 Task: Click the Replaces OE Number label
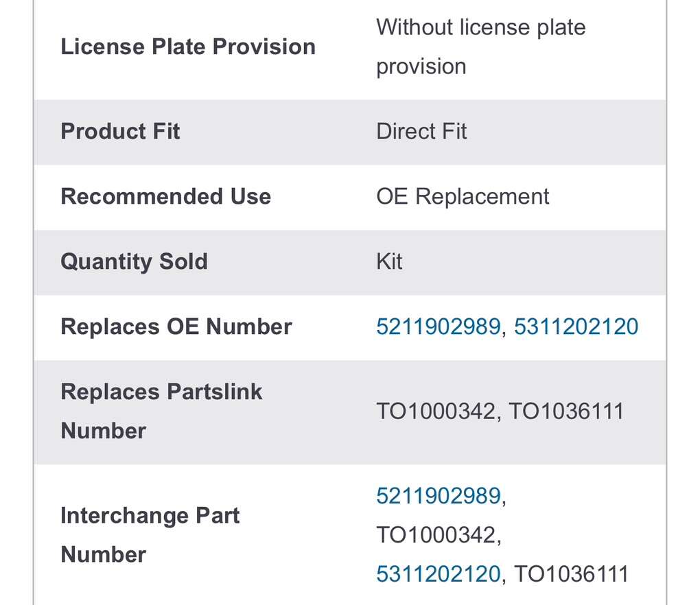[x=176, y=327]
